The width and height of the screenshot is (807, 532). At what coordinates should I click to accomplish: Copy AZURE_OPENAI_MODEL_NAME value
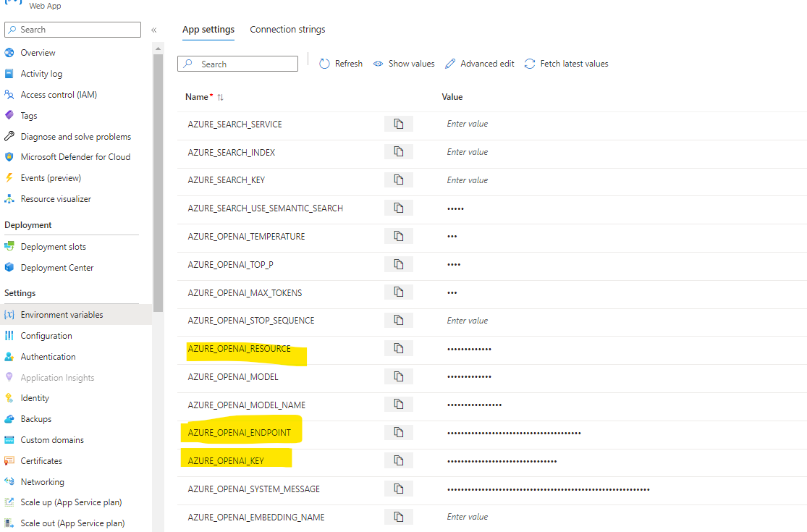pos(398,405)
